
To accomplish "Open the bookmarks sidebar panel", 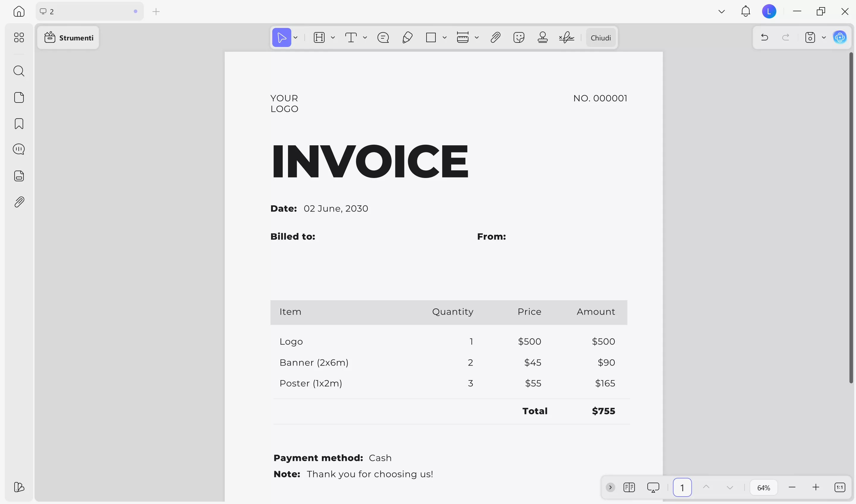I will pyautogui.click(x=19, y=124).
